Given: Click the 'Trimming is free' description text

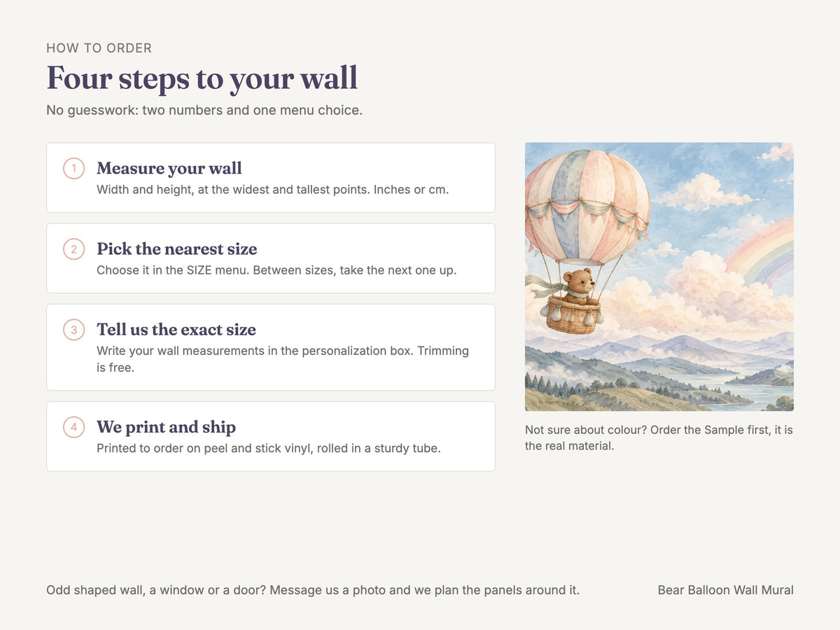Looking at the screenshot, I should click(283, 358).
